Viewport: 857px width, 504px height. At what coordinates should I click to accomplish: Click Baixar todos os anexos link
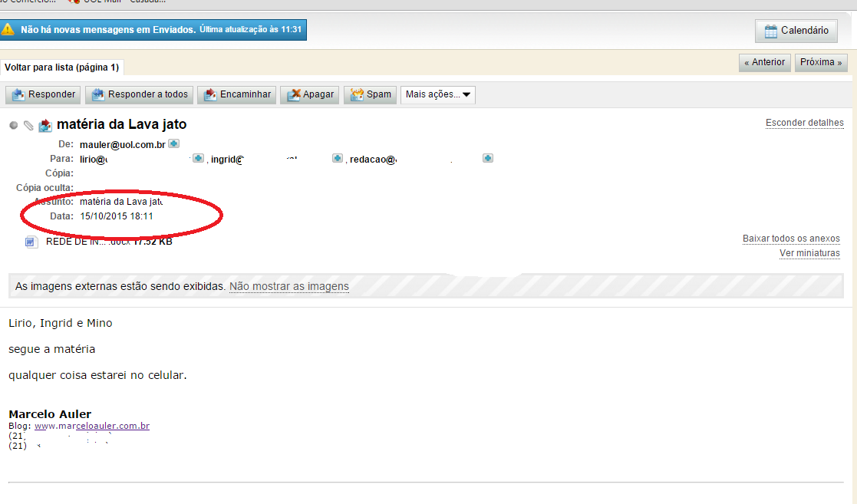791,239
